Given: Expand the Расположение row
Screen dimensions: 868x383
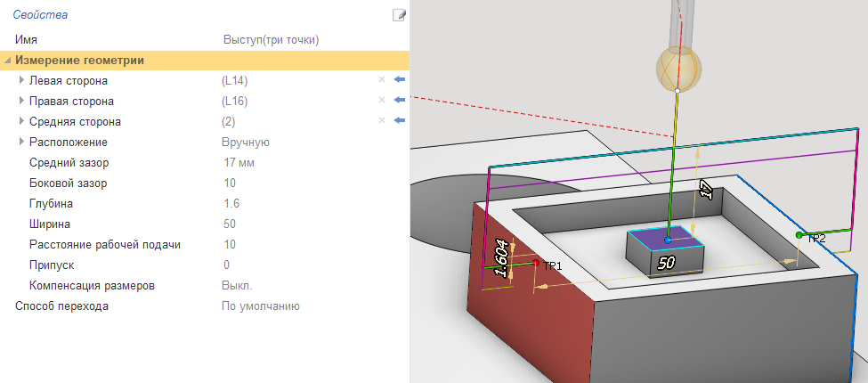Looking at the screenshot, I should pos(21,143).
